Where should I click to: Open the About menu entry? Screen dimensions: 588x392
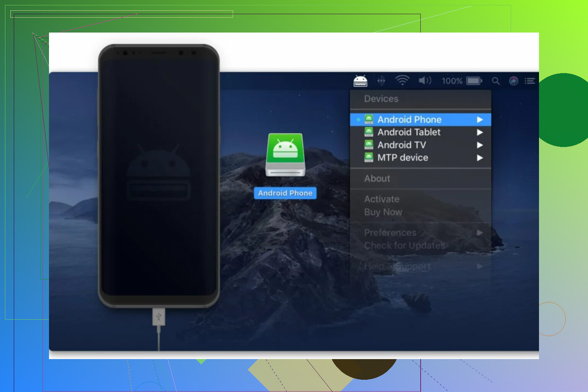(x=420, y=178)
